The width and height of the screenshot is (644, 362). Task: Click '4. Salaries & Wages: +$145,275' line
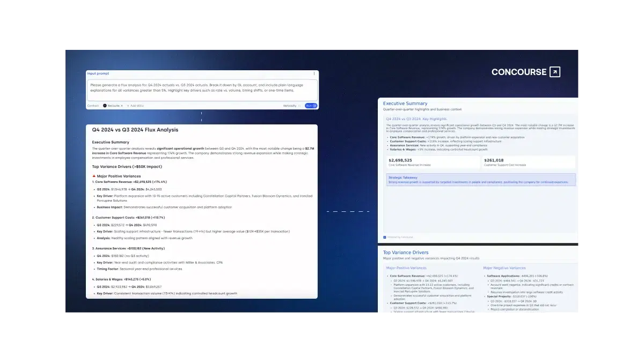click(121, 279)
